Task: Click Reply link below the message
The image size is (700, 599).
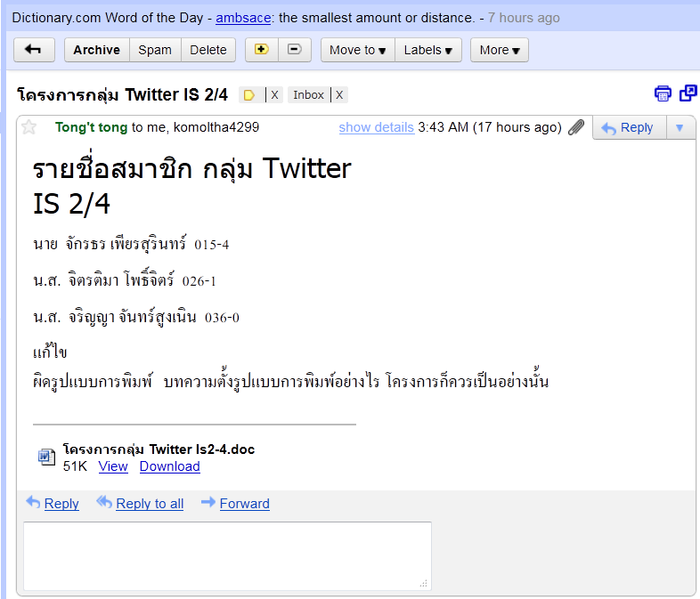Action: pyautogui.click(x=61, y=504)
